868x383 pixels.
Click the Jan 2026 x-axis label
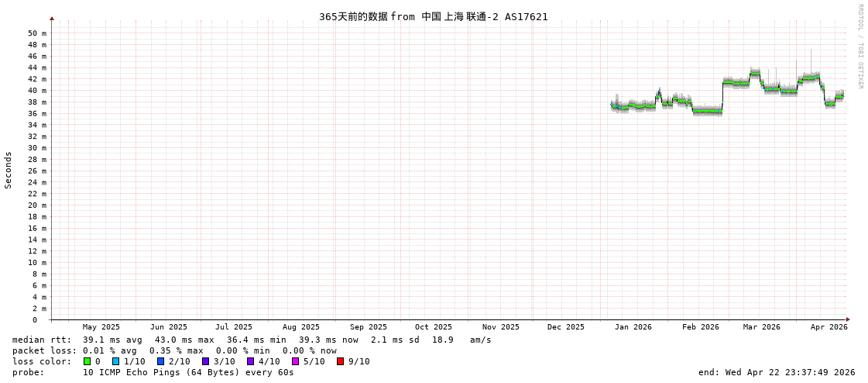pos(633,327)
